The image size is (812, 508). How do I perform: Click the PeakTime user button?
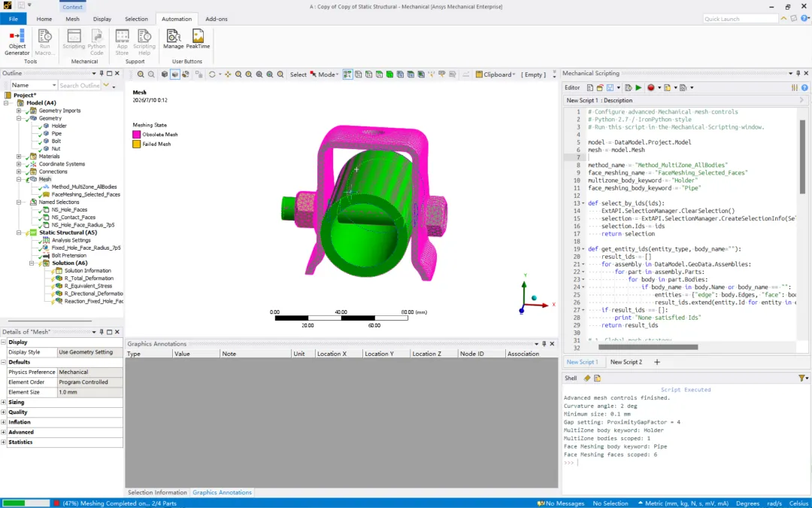(198, 39)
